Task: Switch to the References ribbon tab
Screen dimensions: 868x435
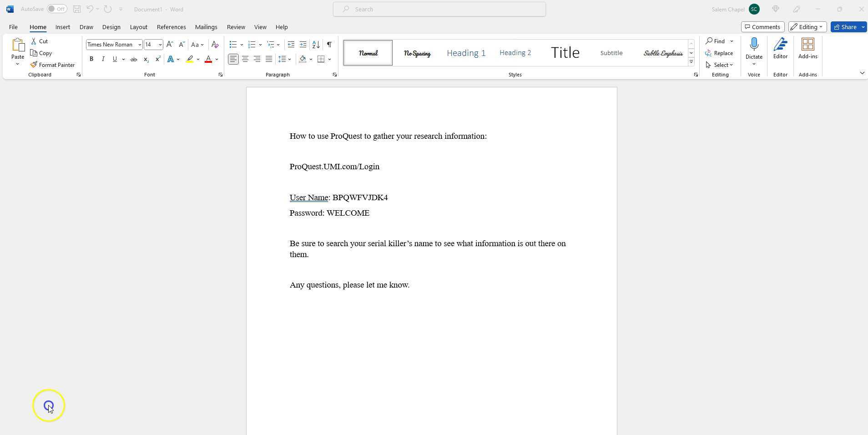Action: tap(171, 27)
